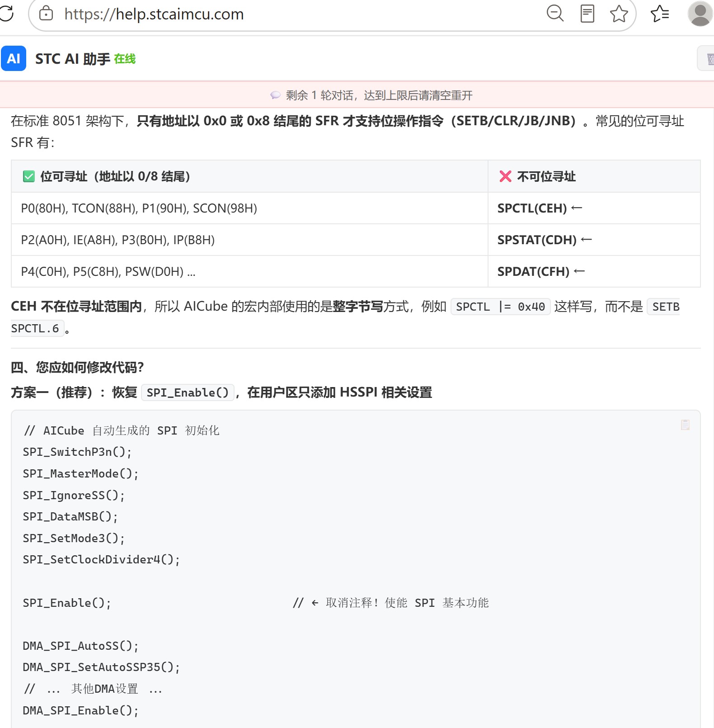Open reader view page icon
The image size is (714, 728).
(x=587, y=14)
